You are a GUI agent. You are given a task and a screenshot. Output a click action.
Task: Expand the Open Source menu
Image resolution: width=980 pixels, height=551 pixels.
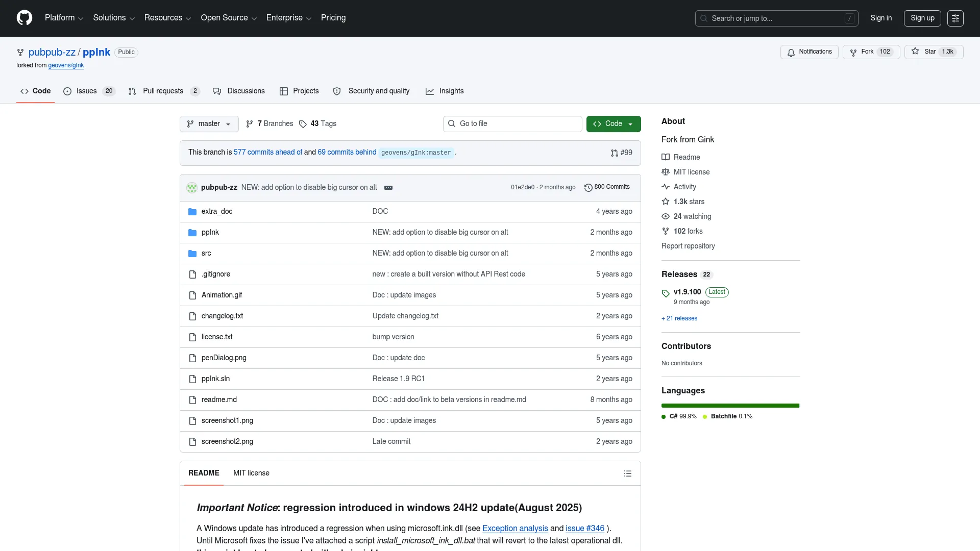[229, 18]
